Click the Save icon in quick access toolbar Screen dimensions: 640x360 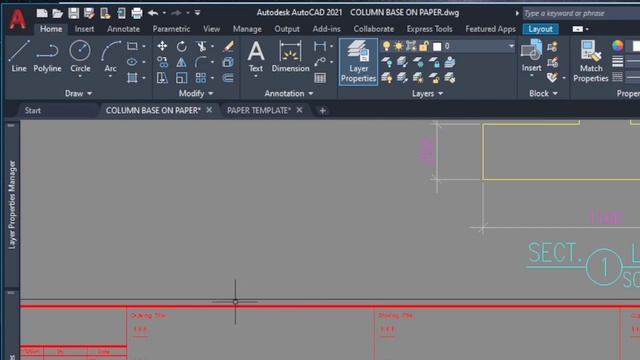(73, 13)
